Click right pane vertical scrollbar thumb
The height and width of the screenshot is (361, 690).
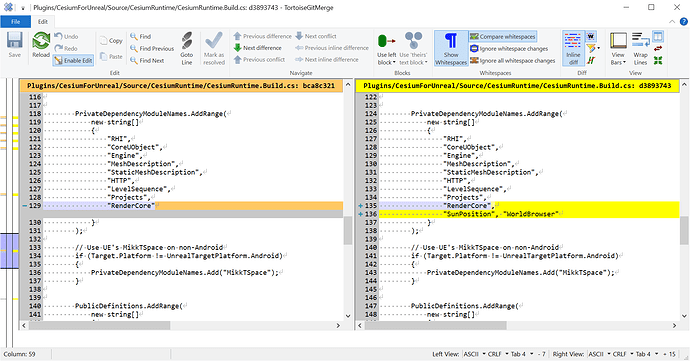point(684,230)
